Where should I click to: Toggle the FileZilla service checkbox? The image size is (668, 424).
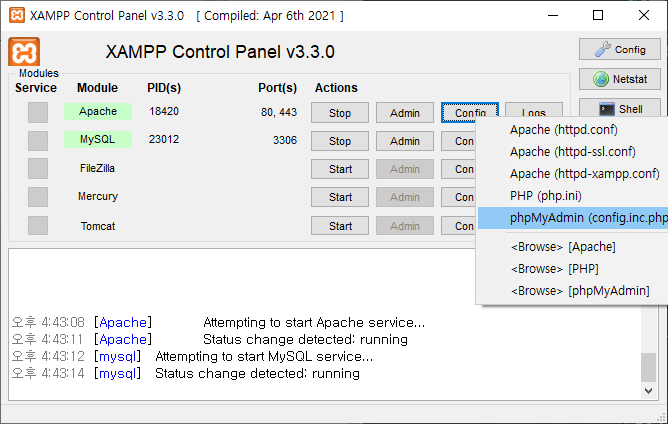38,169
